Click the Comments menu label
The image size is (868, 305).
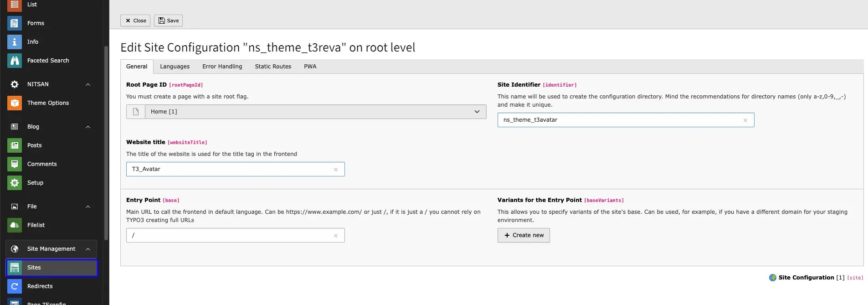click(42, 164)
